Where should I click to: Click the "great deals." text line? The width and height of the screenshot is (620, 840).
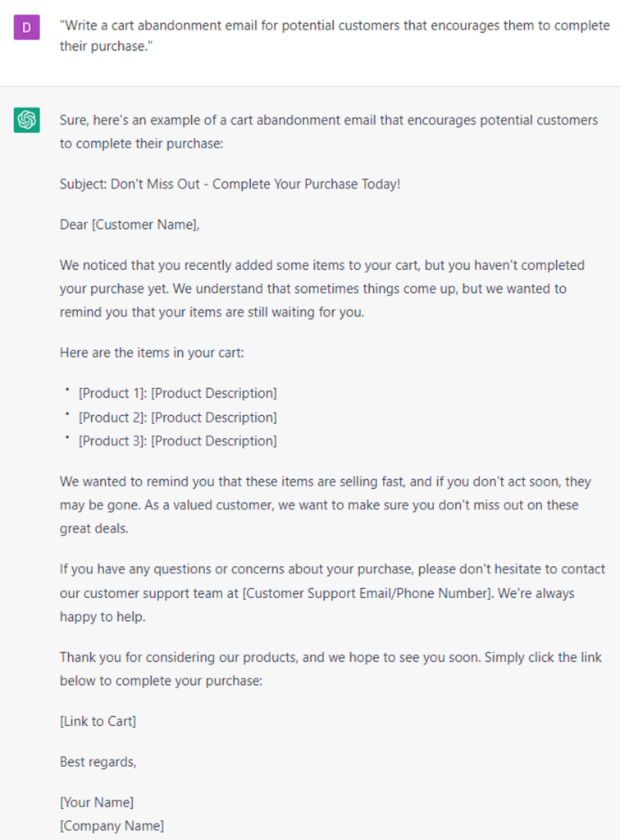[x=93, y=528]
